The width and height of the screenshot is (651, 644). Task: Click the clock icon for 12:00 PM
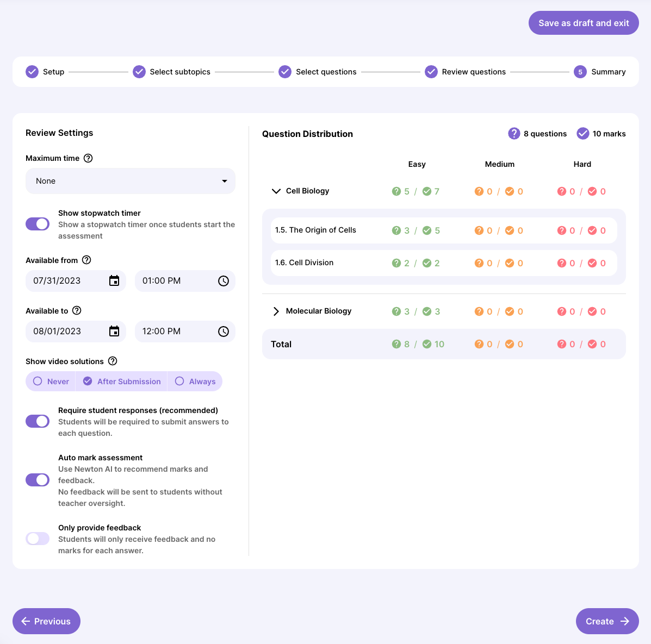point(224,332)
